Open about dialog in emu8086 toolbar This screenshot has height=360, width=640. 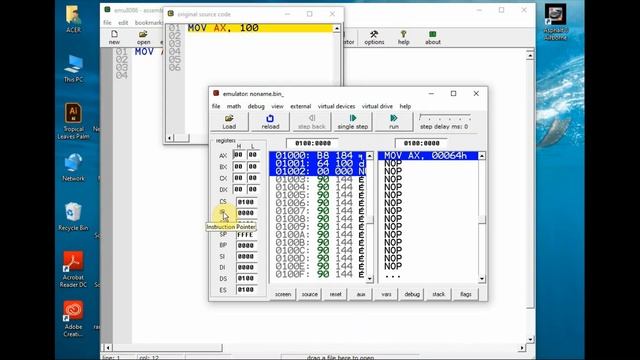(433, 37)
